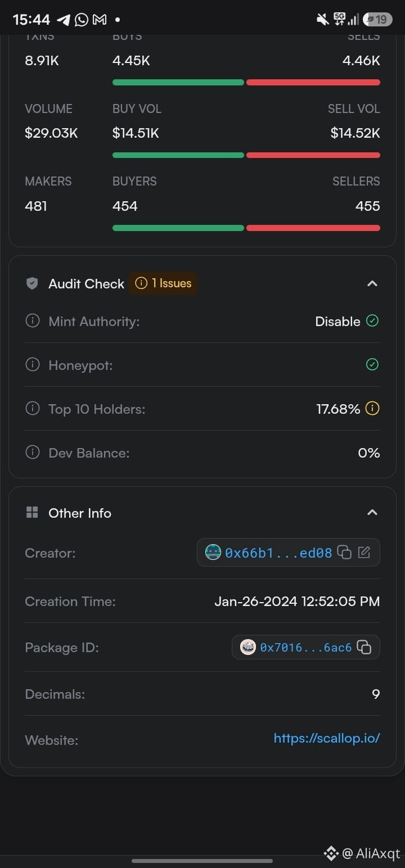Tap the green check on Honeypot row
This screenshot has height=868, width=405.
pos(372,365)
